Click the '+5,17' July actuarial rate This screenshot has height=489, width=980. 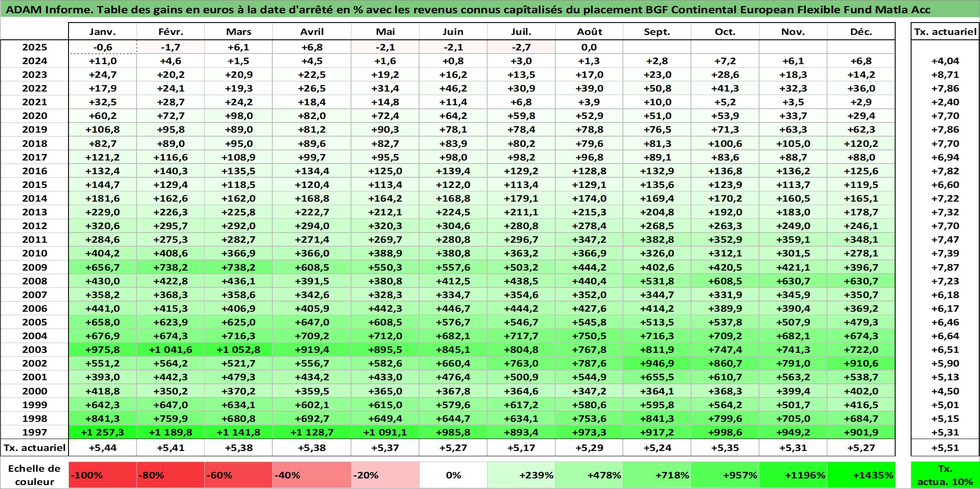521,448
